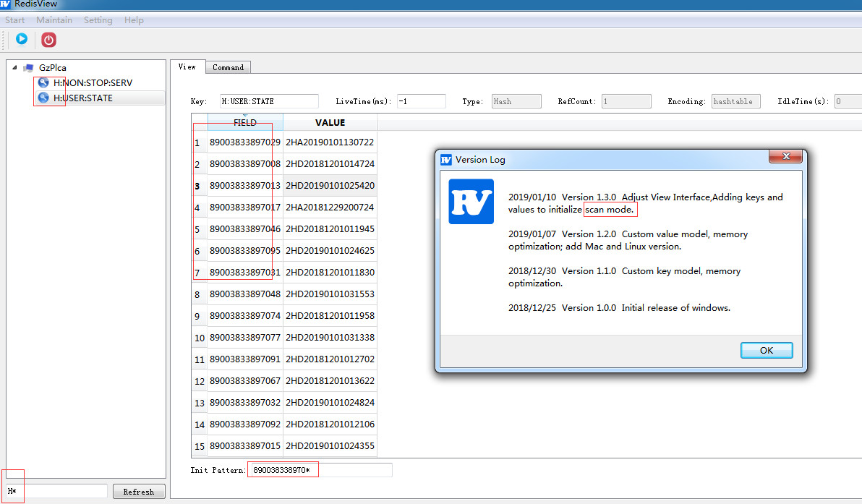Select value cell 2HD20181201014724

(x=330, y=164)
